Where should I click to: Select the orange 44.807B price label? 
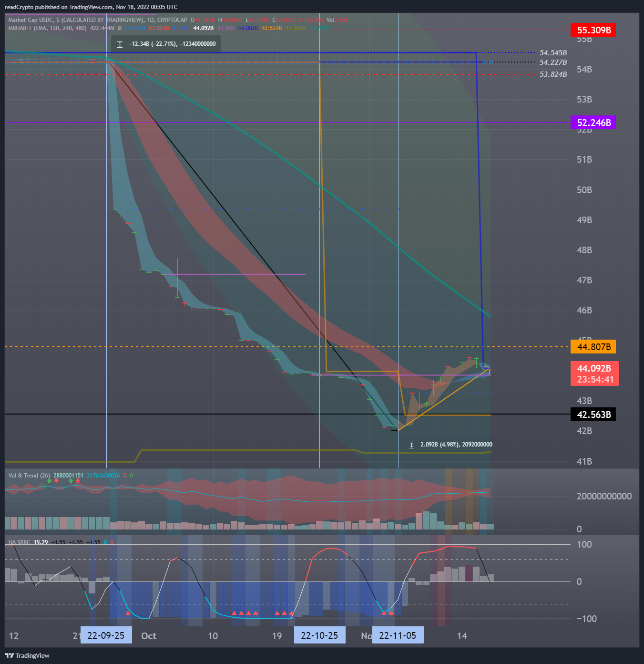click(593, 347)
